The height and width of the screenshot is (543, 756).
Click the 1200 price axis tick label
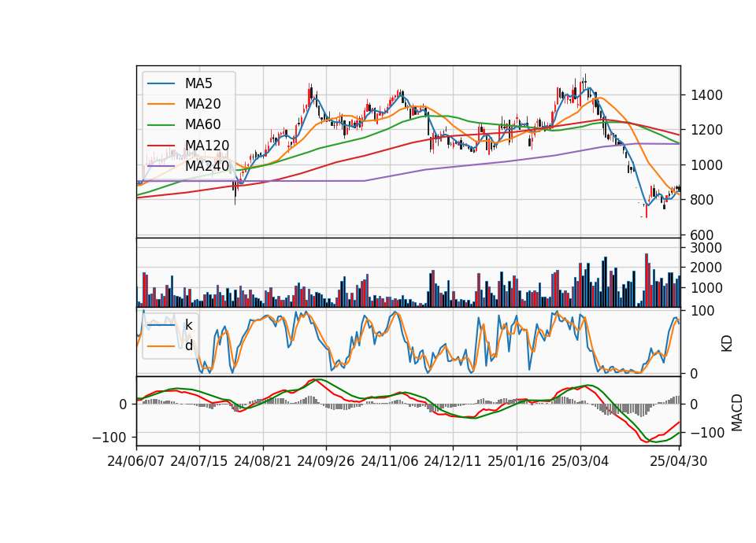point(706,130)
